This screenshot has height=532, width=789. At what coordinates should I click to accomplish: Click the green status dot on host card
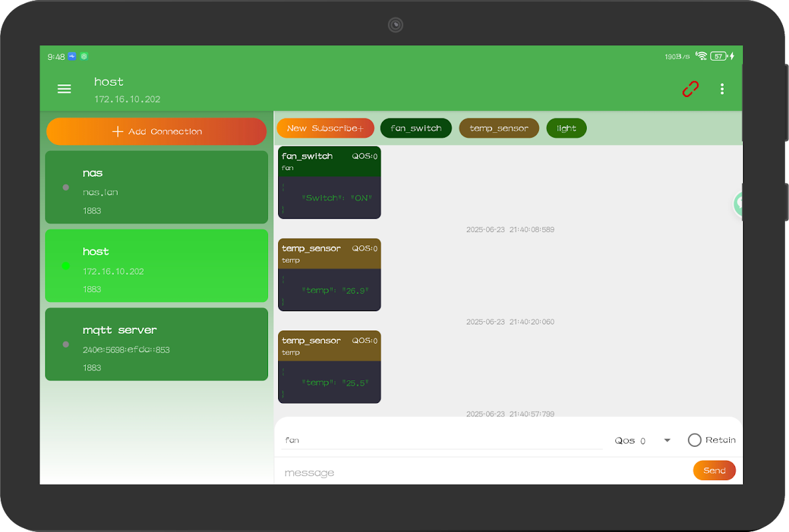click(x=66, y=265)
